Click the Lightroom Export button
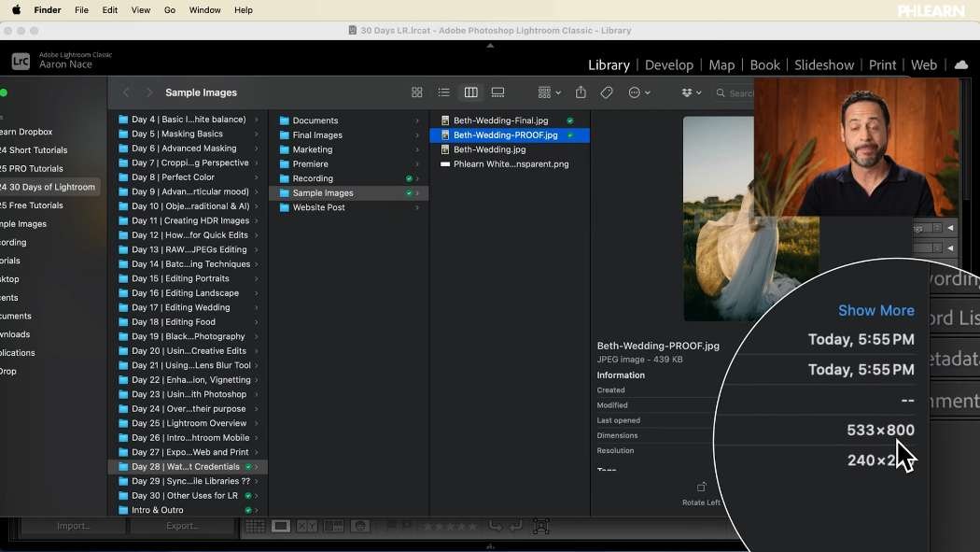 (183, 527)
